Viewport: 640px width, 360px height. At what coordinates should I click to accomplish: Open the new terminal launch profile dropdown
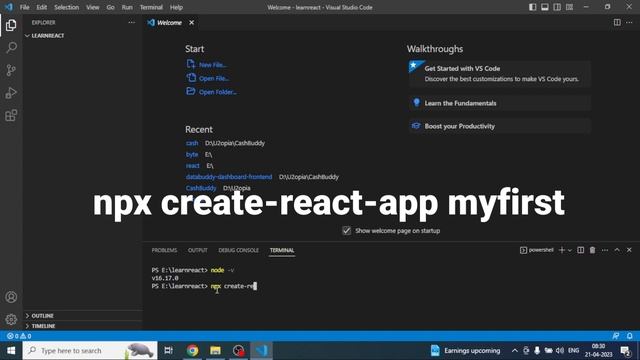point(570,250)
